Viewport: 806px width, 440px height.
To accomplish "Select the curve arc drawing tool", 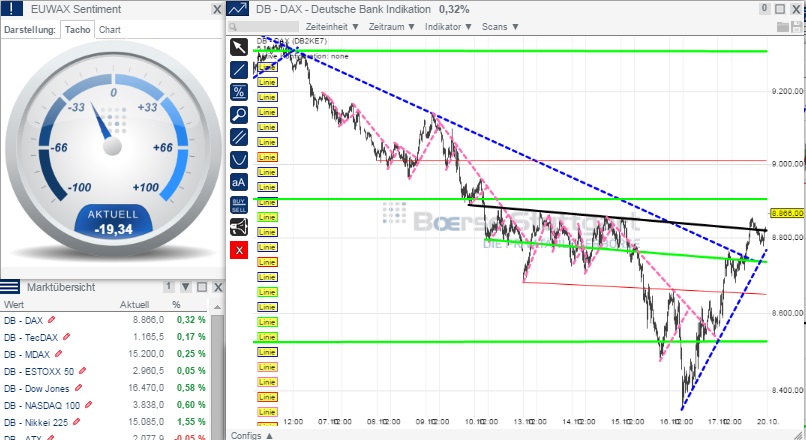I will coord(239,160).
